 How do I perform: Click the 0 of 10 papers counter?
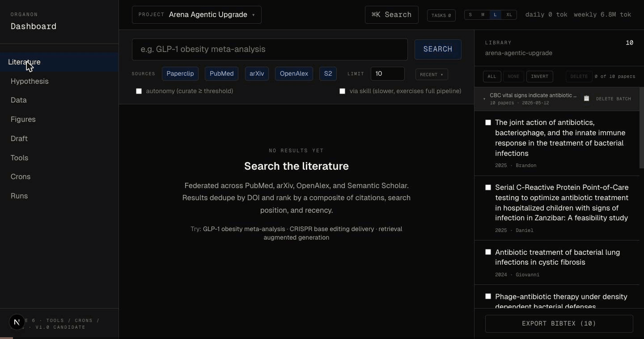tap(615, 76)
